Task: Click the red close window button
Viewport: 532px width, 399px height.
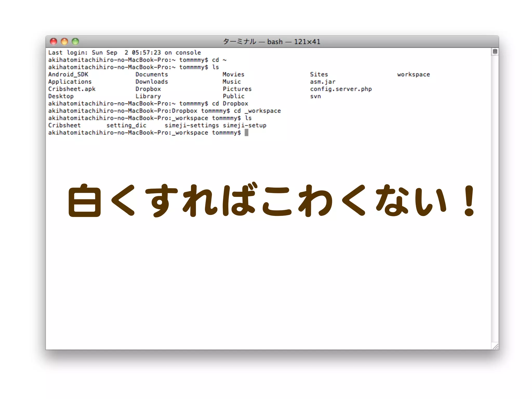Action: point(54,42)
